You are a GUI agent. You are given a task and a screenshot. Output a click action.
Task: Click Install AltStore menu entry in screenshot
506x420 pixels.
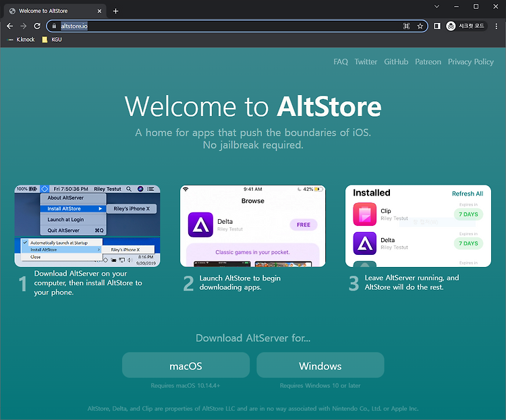(x=74, y=209)
